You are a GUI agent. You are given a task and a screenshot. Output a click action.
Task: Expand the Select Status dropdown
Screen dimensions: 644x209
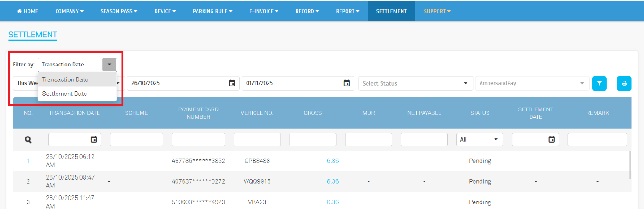[414, 83]
